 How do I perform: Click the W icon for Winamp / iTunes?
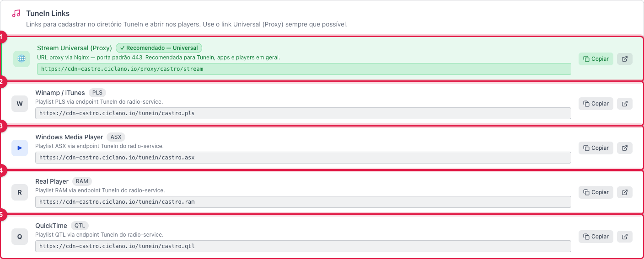(20, 104)
